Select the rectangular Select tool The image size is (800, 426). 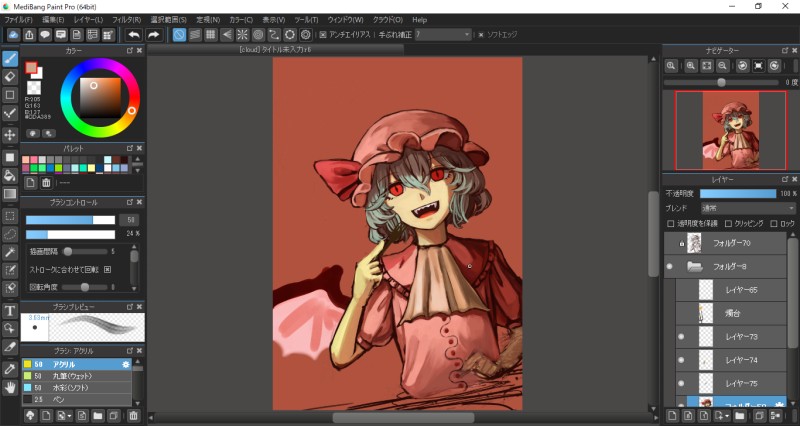click(x=10, y=216)
